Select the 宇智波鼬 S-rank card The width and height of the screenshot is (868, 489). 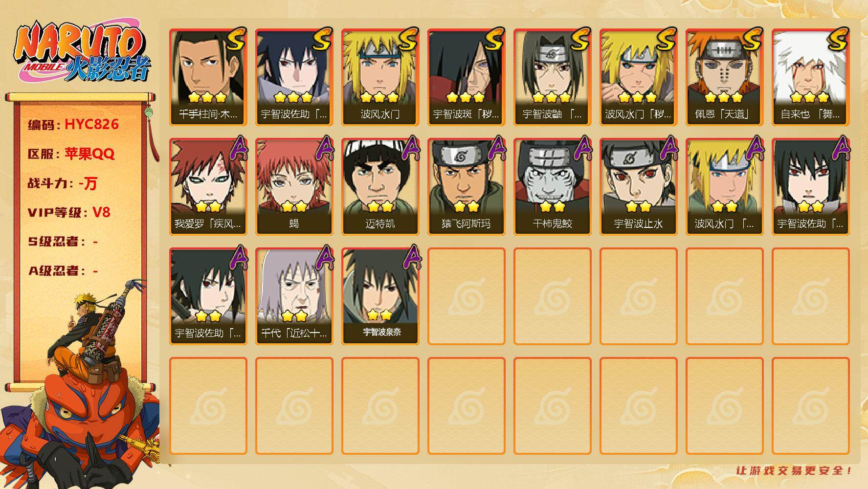[x=553, y=77]
